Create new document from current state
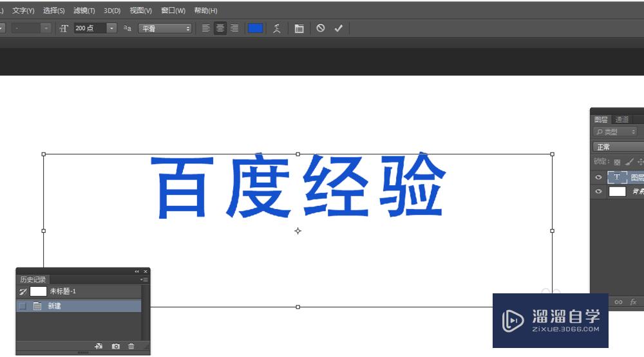The height and width of the screenshot is (357, 644). (99, 346)
